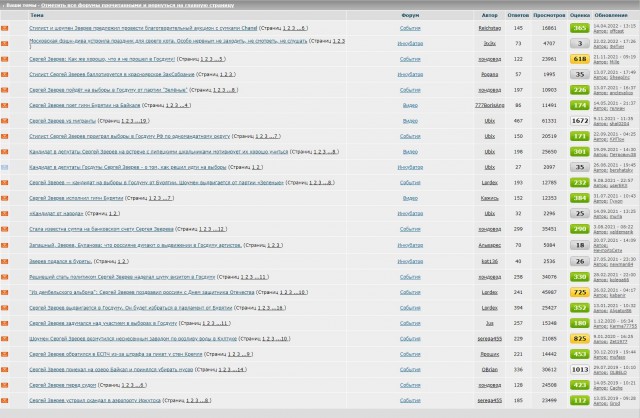Click the 'Ответов' column header
The width and height of the screenshot is (640, 418).
pyautogui.click(x=518, y=15)
